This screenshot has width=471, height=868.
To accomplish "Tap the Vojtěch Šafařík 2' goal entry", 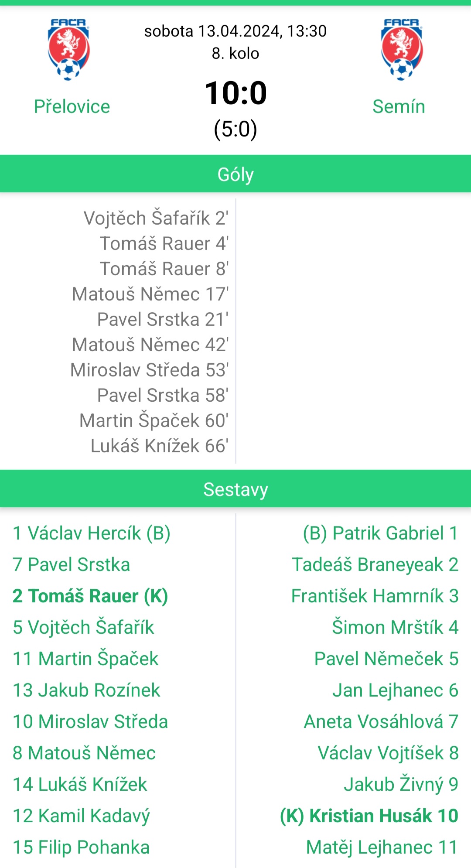I will [156, 218].
